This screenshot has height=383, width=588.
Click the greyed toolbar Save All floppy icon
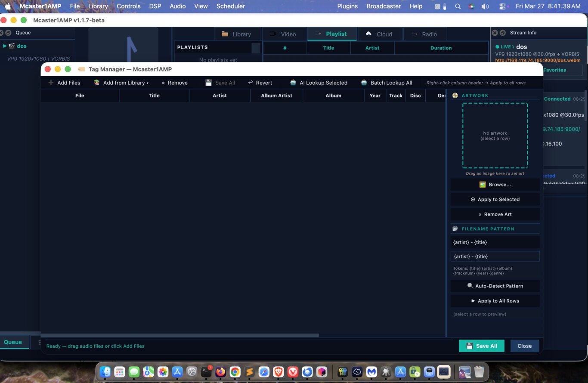[209, 83]
